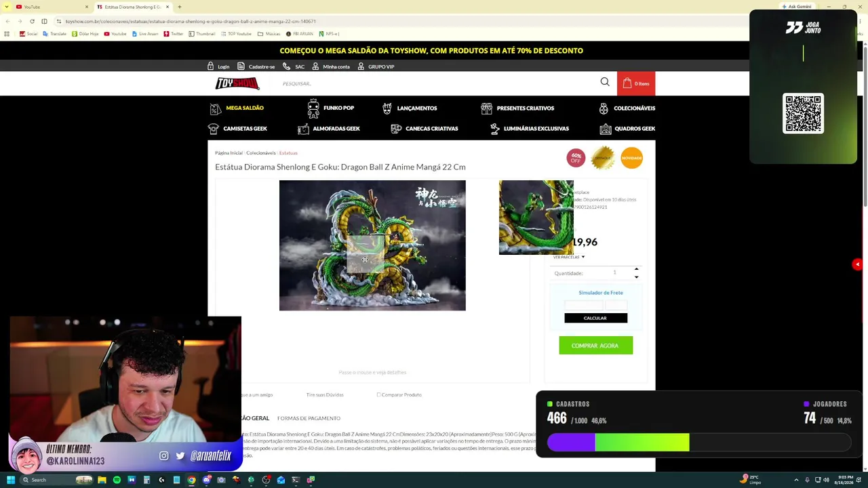This screenshot has height=488, width=868.
Task: Click in the Pesquisar search field
Action: 437,83
